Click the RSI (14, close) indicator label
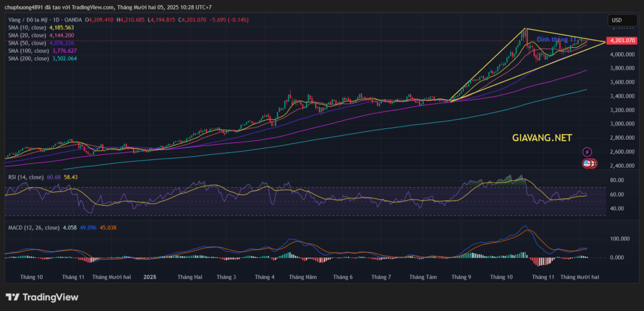 tap(26, 177)
